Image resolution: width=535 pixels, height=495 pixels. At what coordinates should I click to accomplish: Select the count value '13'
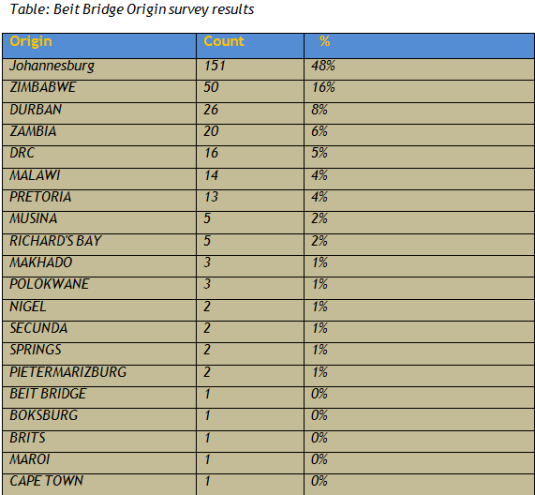pos(211,197)
